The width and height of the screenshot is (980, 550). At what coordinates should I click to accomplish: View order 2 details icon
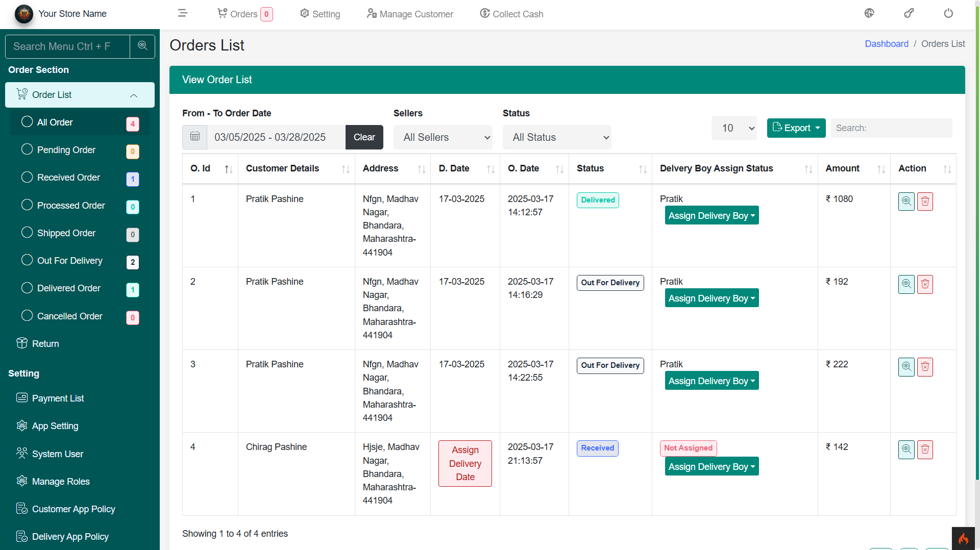(906, 284)
